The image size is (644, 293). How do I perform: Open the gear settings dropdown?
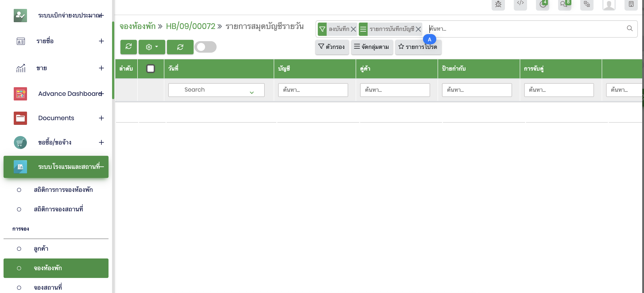point(152,47)
